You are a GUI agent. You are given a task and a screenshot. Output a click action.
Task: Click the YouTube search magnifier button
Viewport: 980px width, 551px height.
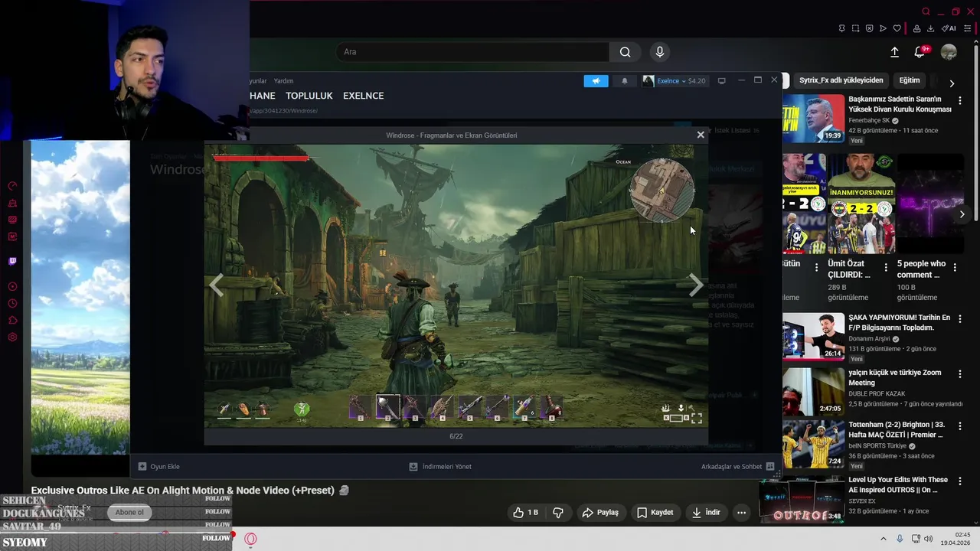click(x=625, y=52)
